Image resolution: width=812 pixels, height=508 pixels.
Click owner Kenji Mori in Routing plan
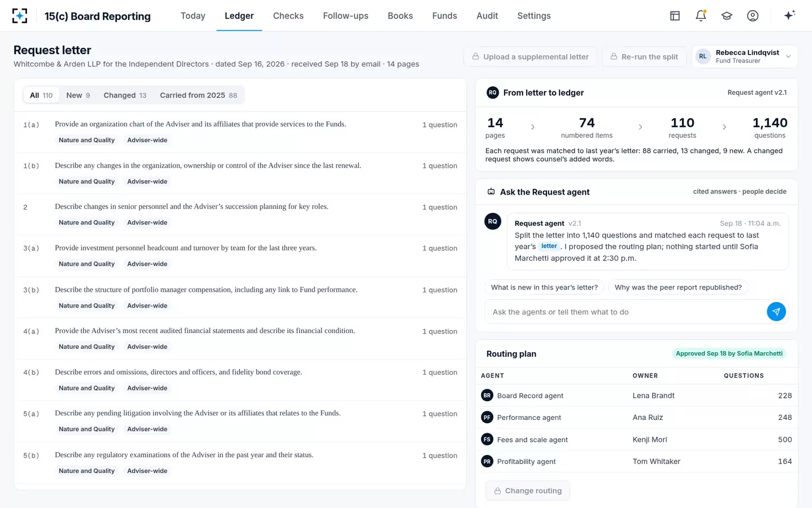[650, 440]
